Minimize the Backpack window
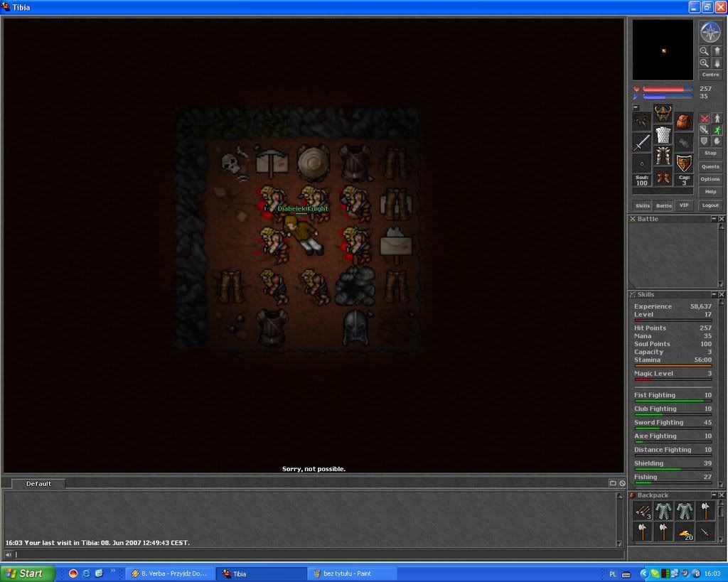 [714, 495]
